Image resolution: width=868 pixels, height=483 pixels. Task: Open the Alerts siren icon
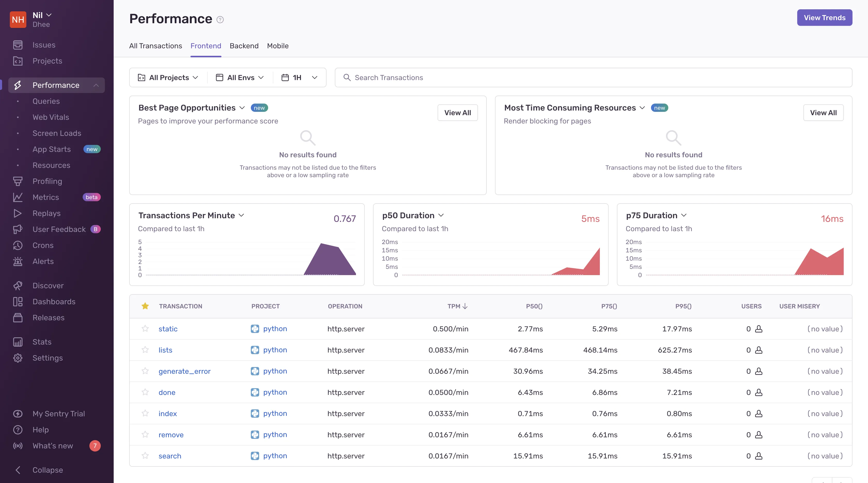18,261
